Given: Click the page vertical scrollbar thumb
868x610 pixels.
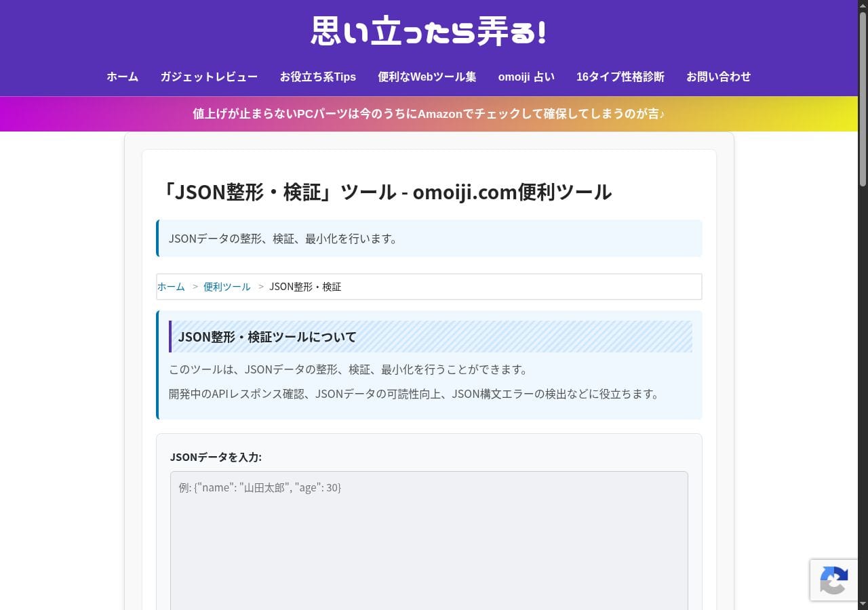Looking at the screenshot, I should click(x=863, y=98).
